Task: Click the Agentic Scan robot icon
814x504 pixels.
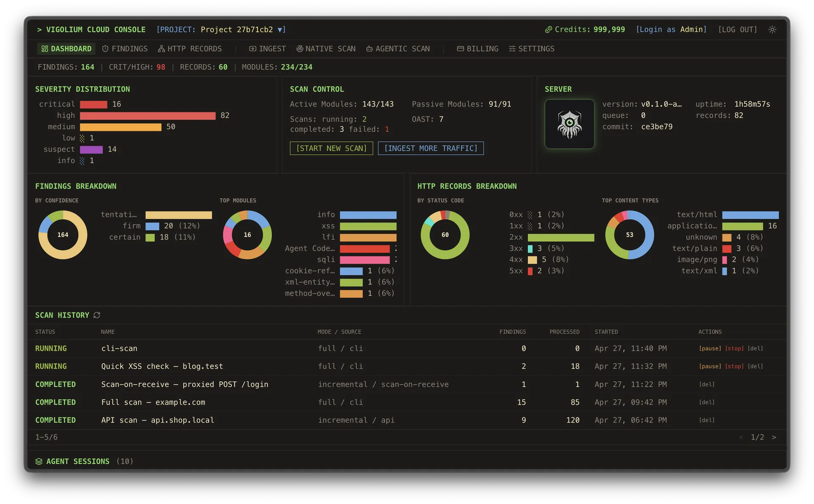Action: coord(369,49)
